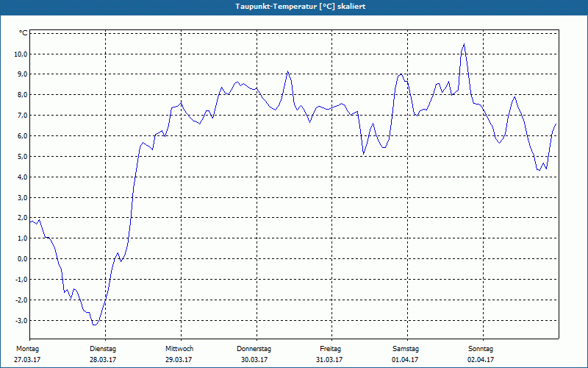Click the date 27.03.17
Image resolution: width=588 pixels, height=368 pixels.
pos(27,360)
